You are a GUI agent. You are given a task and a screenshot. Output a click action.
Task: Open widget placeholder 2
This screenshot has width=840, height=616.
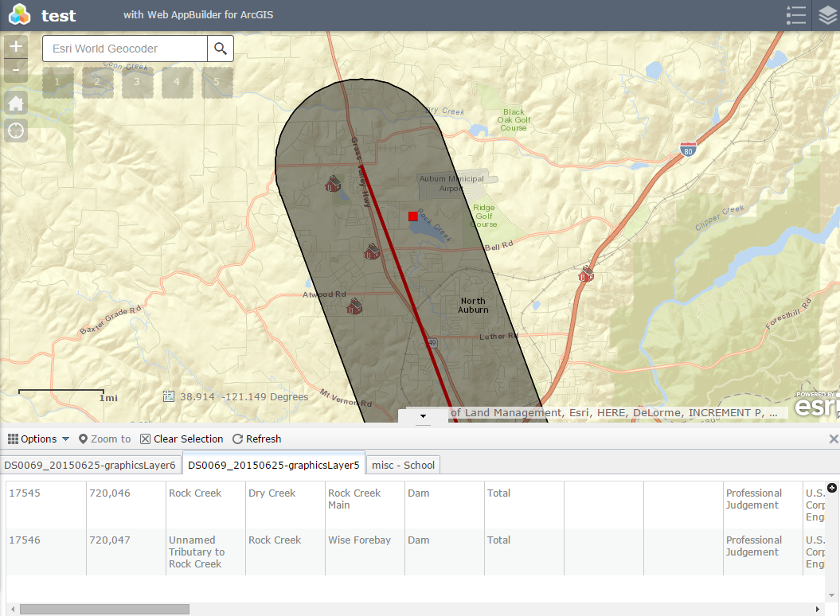tap(97, 82)
